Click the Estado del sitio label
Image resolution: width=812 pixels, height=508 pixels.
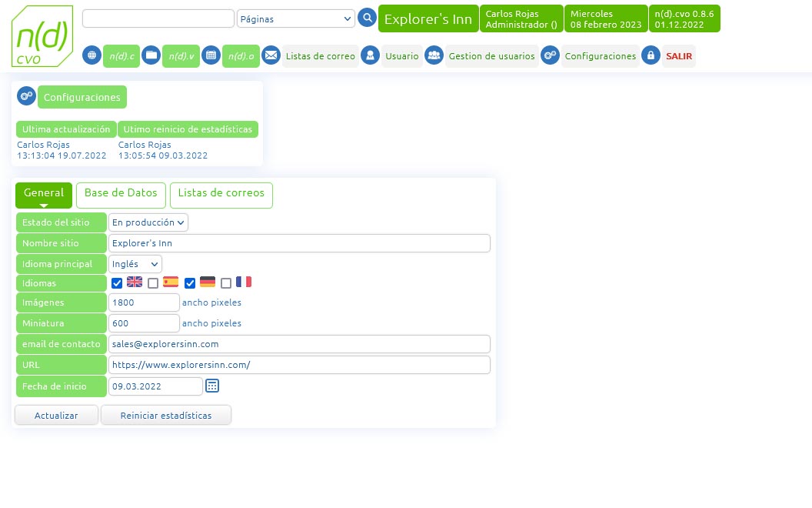pyautogui.click(x=61, y=222)
